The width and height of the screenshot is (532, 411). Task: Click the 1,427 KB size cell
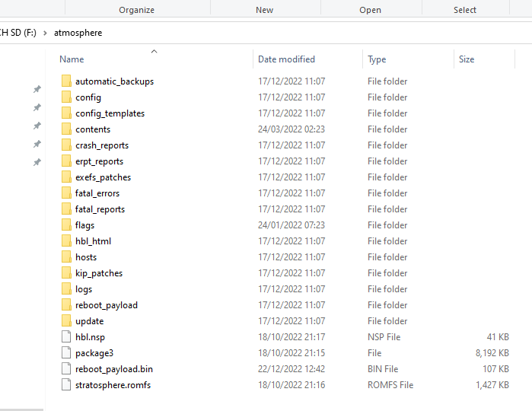coord(492,385)
